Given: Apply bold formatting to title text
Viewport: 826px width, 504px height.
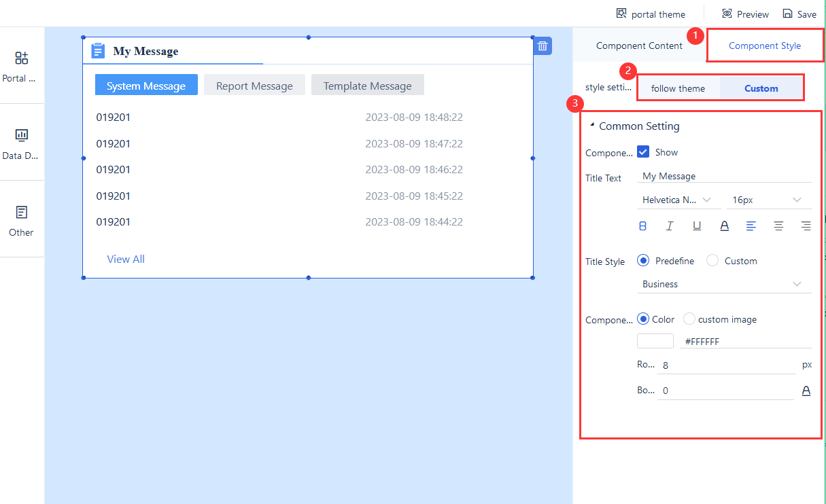Looking at the screenshot, I should click(x=642, y=226).
